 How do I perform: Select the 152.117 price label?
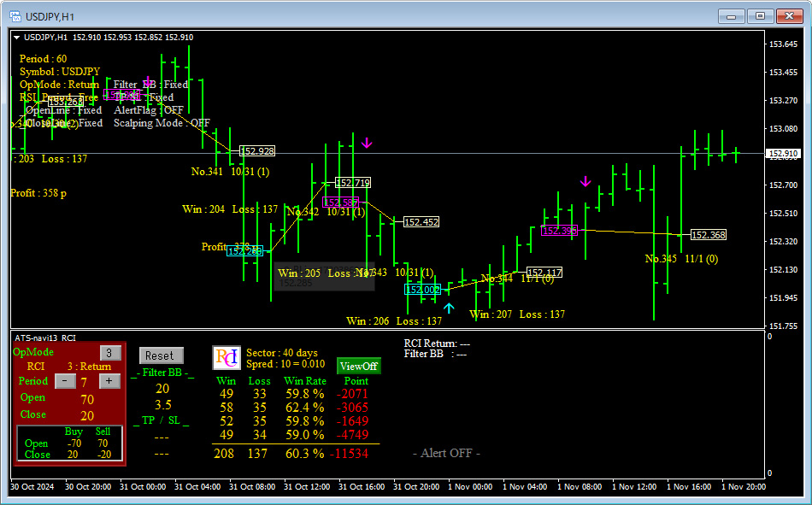[x=544, y=273]
